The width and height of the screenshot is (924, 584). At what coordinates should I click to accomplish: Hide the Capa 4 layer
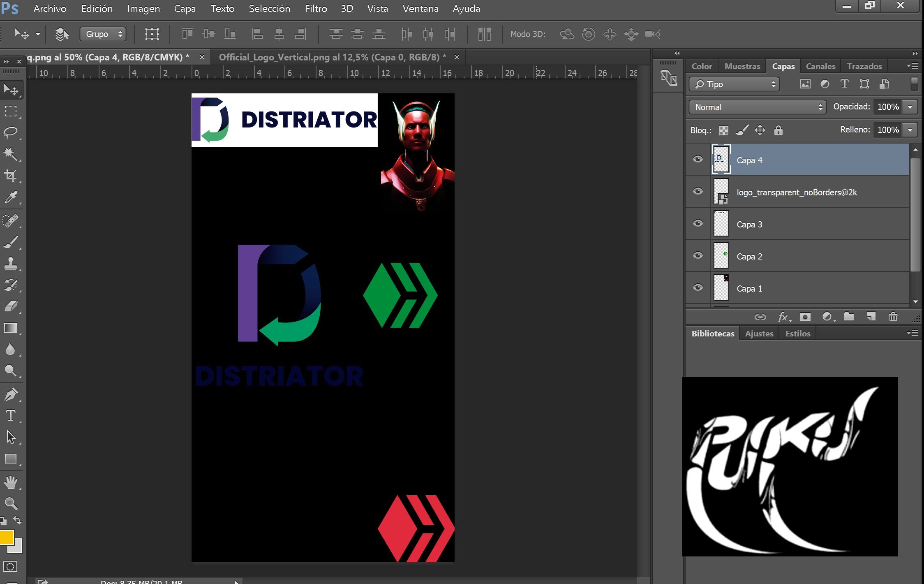tap(698, 159)
